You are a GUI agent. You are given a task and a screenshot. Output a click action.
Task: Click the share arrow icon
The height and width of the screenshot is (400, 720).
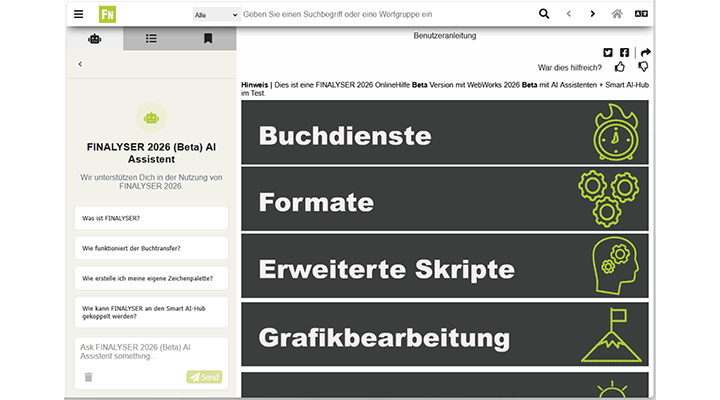tap(645, 52)
